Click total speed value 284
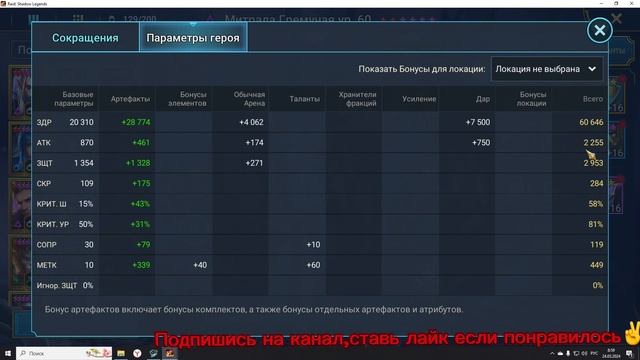This screenshot has height=360, width=640. pyautogui.click(x=596, y=183)
